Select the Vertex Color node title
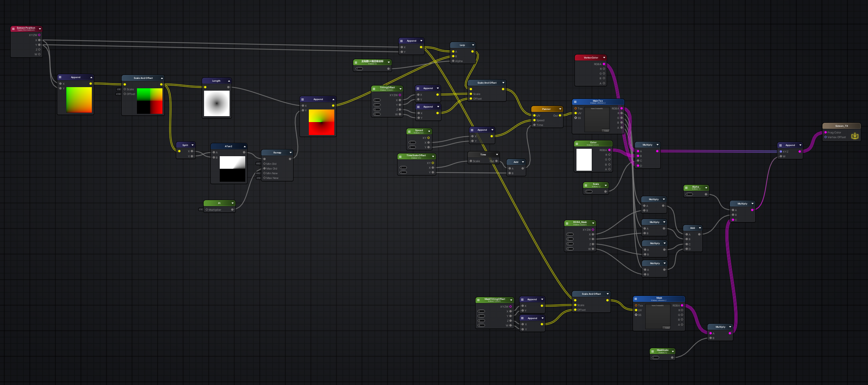868x385 pixels. coord(591,58)
